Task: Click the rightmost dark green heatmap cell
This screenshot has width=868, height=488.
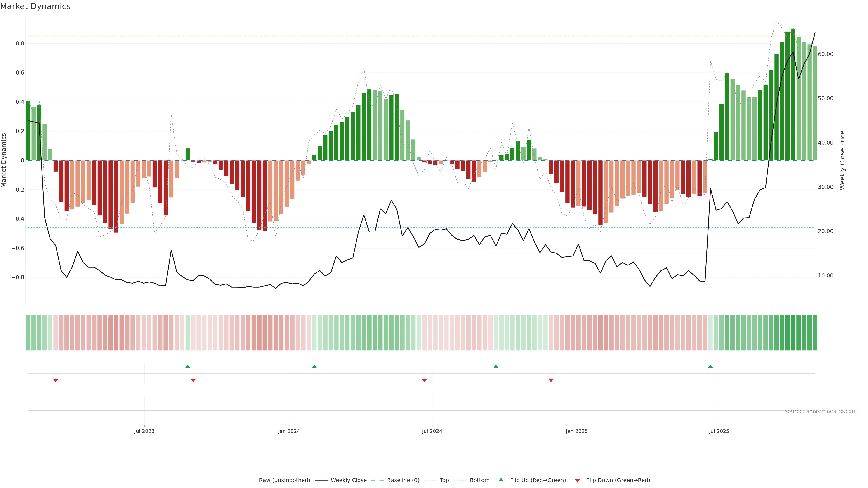Action: tap(815, 332)
